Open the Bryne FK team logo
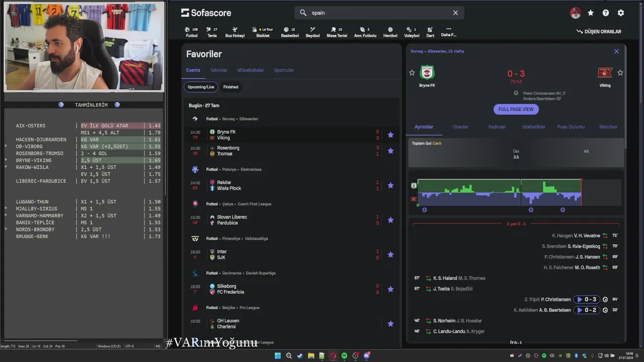This screenshot has height=362, width=644. click(427, 73)
